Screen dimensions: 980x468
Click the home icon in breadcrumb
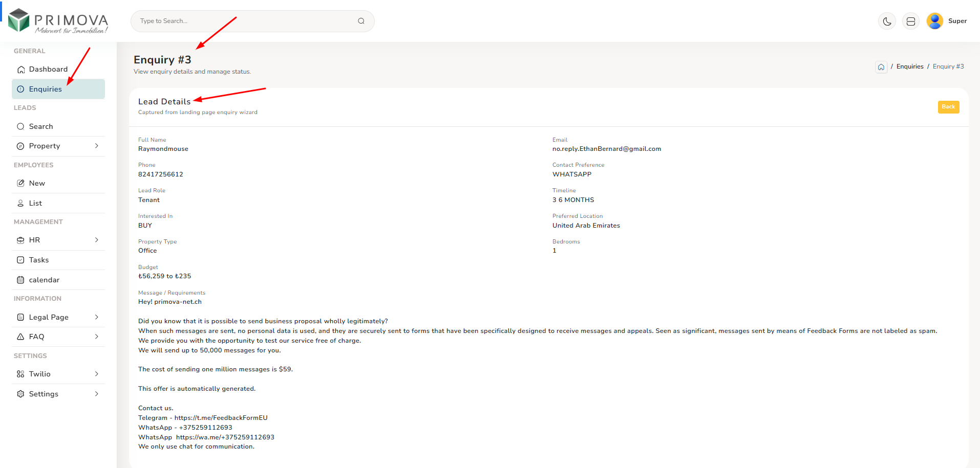[881, 67]
